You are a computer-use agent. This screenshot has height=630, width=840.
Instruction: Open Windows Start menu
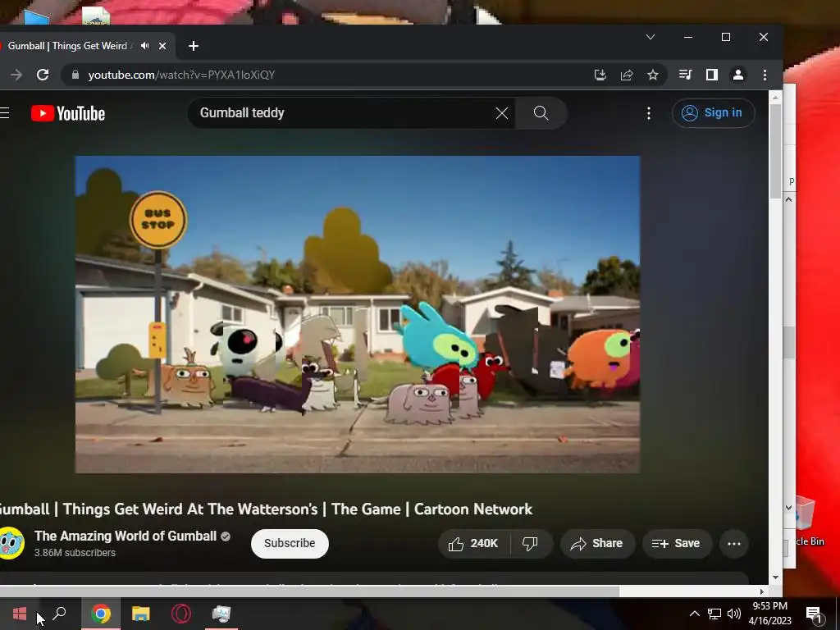pos(20,614)
